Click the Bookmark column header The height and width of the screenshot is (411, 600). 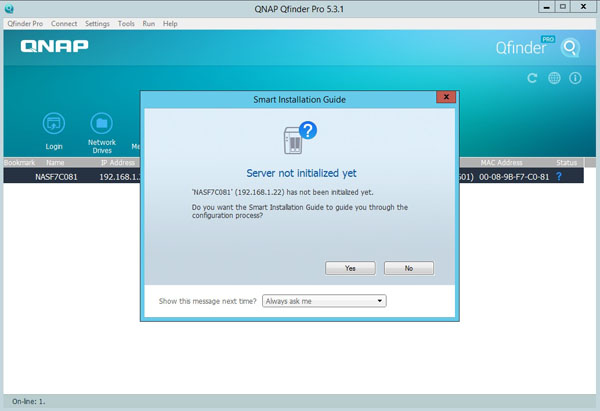tap(19, 163)
